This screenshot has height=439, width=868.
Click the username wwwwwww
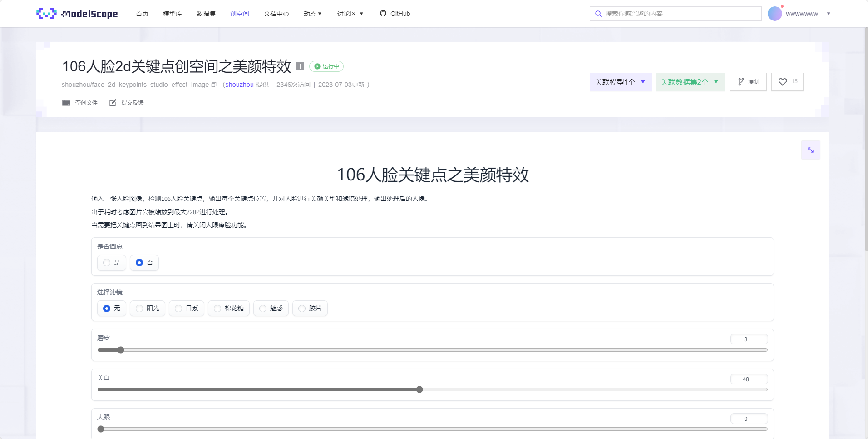click(x=802, y=14)
